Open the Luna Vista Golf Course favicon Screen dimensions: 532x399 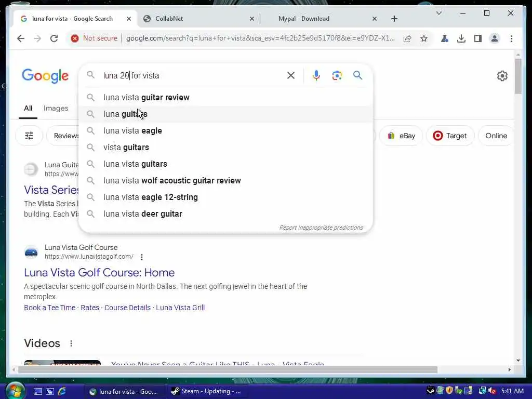tap(31, 252)
